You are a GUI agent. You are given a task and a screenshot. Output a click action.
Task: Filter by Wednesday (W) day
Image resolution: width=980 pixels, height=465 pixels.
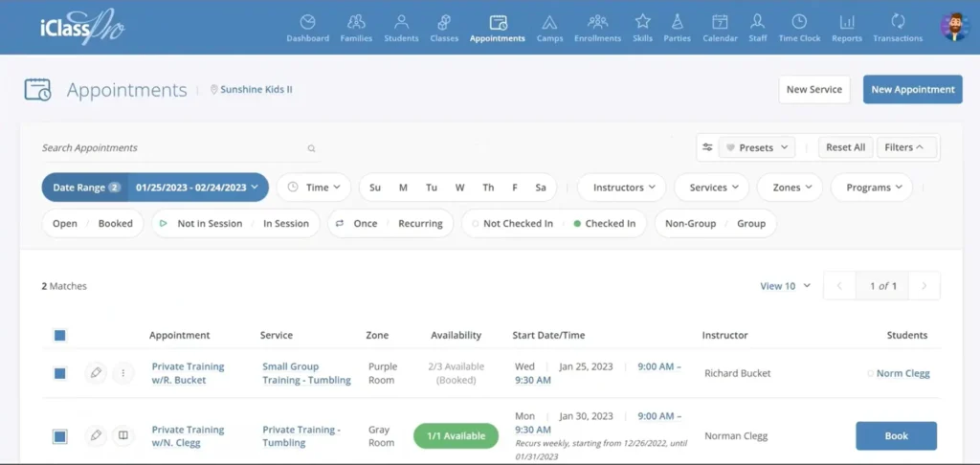[460, 187]
